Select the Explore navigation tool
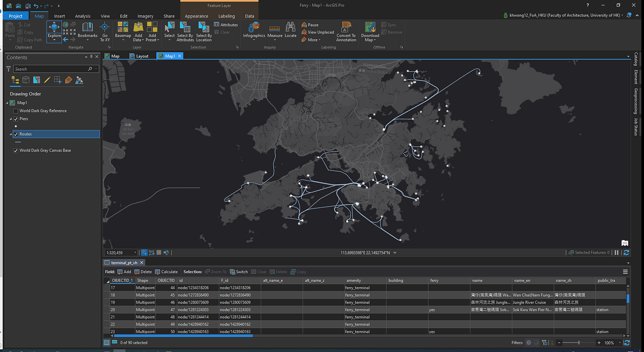The image size is (644, 352). [x=54, y=29]
